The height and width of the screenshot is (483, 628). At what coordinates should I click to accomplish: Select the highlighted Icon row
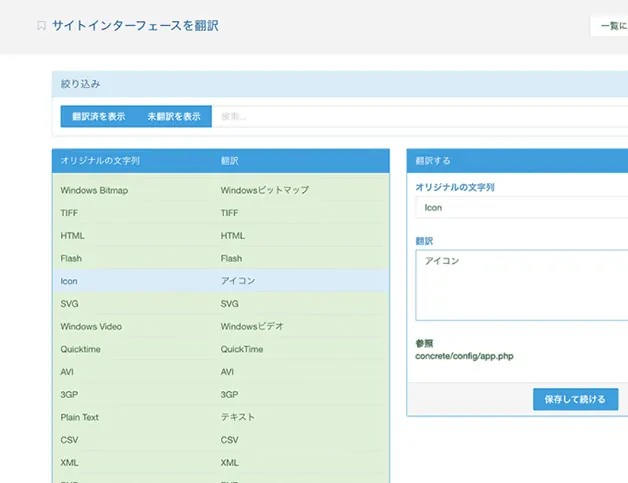click(x=221, y=281)
